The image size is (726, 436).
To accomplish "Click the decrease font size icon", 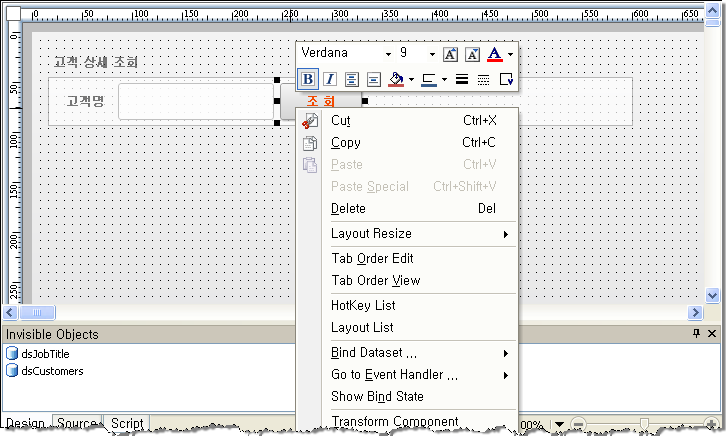I will 471,54.
